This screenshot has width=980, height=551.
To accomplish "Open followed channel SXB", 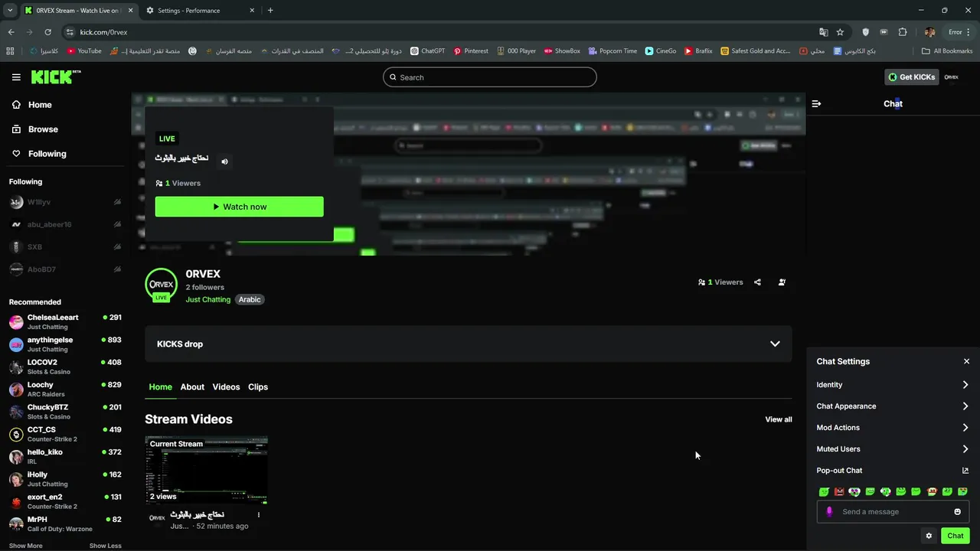I will [x=65, y=247].
